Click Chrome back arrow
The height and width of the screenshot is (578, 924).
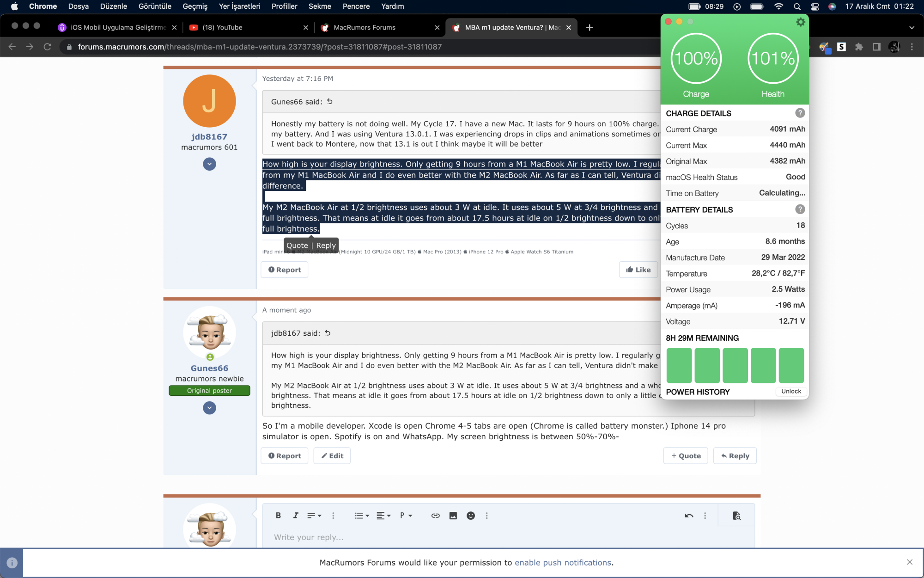point(12,47)
